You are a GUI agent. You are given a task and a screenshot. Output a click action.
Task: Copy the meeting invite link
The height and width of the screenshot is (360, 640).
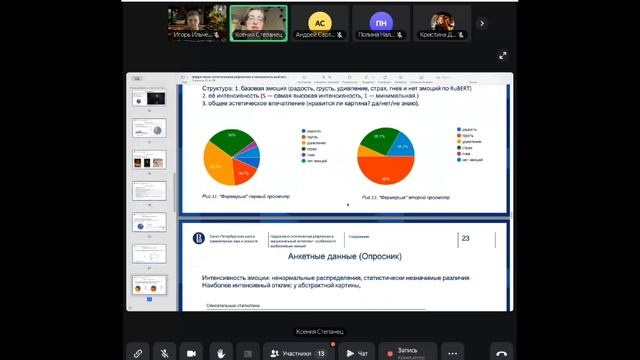pyautogui.click(x=138, y=353)
